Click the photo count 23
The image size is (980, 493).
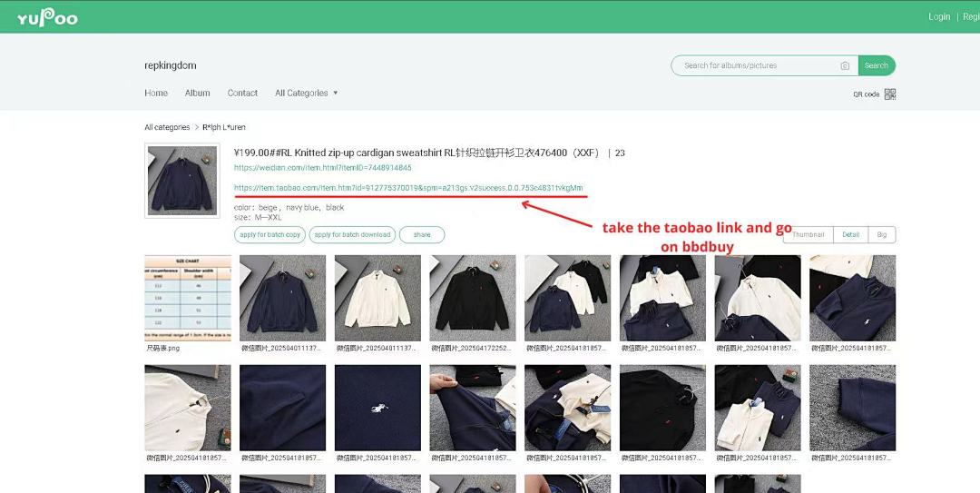(620, 153)
